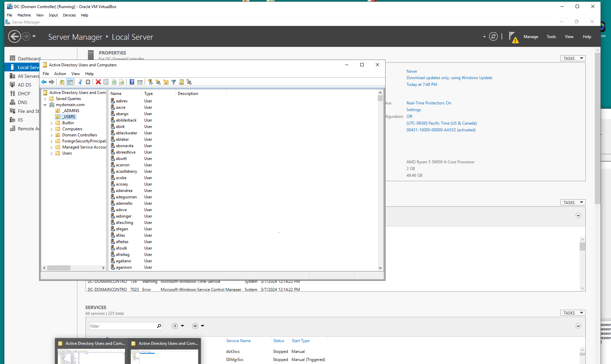Open AD DS in Server Manager sidebar

coord(24,85)
